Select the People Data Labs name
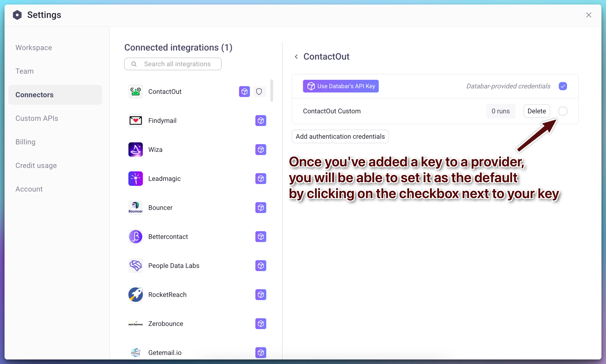This screenshot has height=364, width=606. point(174,266)
